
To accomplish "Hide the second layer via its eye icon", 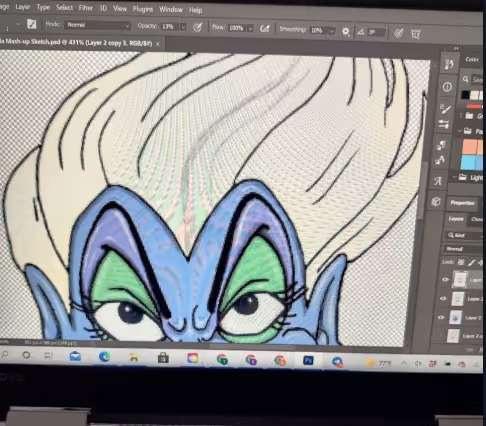I will (443, 298).
